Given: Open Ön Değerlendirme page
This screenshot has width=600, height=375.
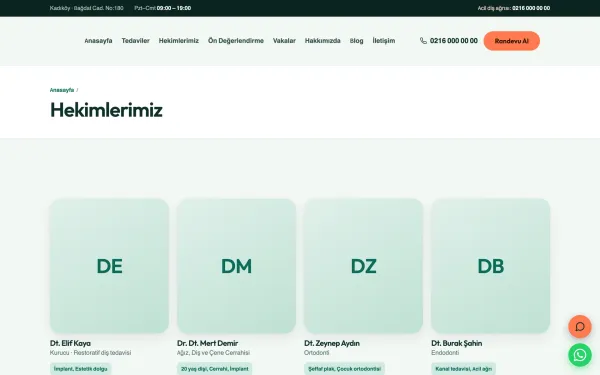Looking at the screenshot, I should point(236,41).
